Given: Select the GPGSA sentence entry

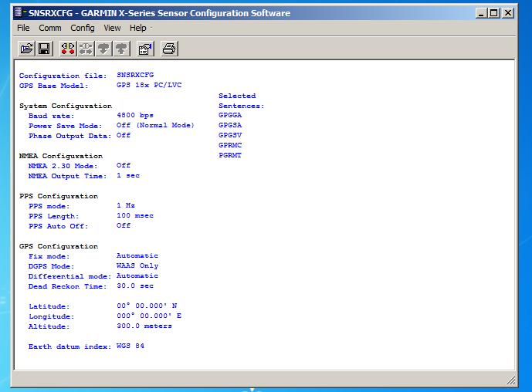Looking at the screenshot, I should pyautogui.click(x=230, y=125).
